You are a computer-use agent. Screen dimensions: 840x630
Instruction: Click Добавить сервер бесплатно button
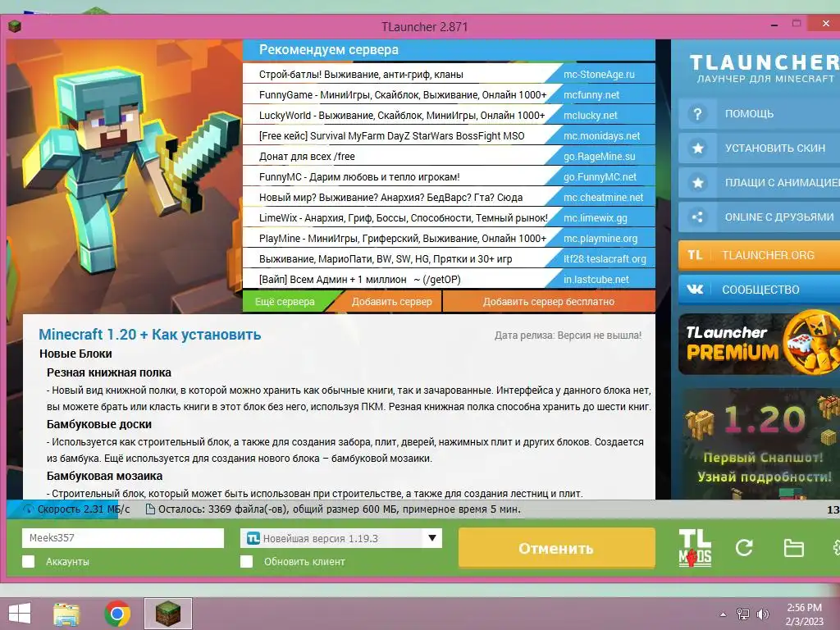[549, 302]
